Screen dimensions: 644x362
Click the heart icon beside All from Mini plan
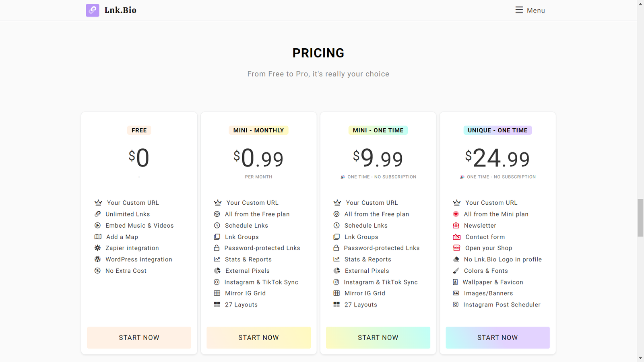point(456,214)
